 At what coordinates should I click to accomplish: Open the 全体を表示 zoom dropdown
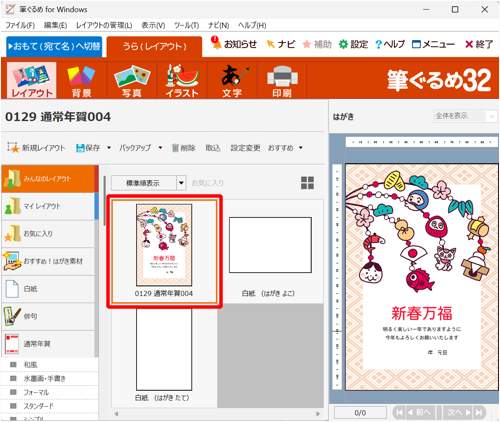pyautogui.click(x=465, y=116)
